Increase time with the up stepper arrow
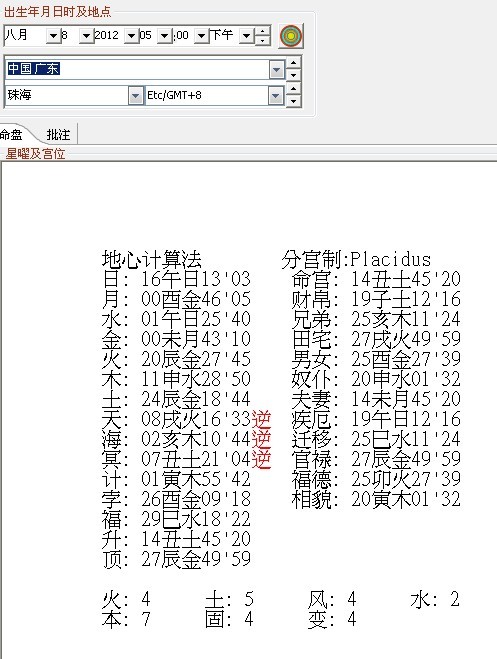 (263, 32)
